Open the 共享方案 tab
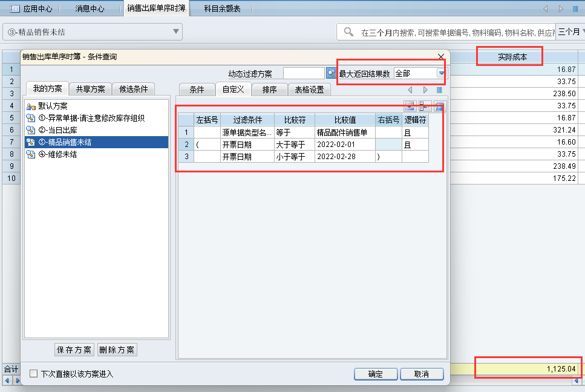The image size is (585, 392). (90, 89)
